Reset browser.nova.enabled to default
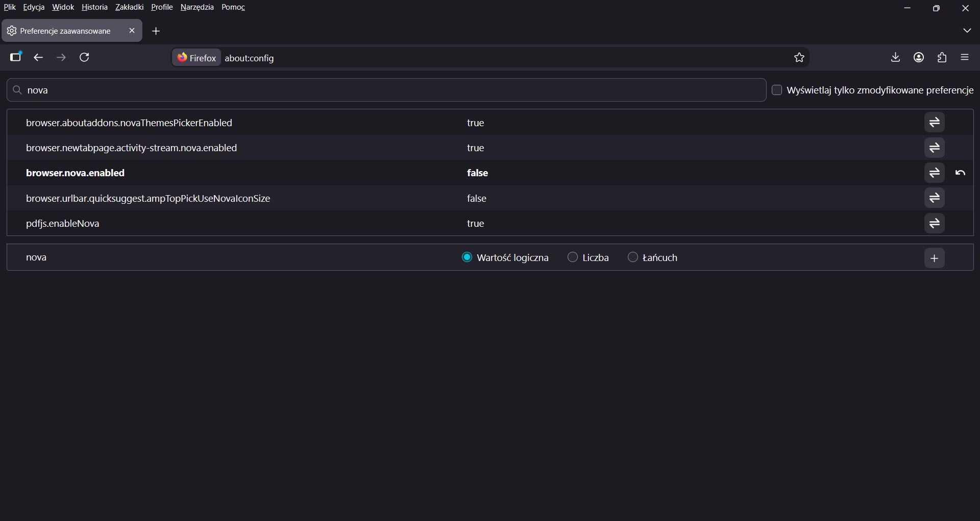This screenshot has height=521, width=980. (960, 173)
